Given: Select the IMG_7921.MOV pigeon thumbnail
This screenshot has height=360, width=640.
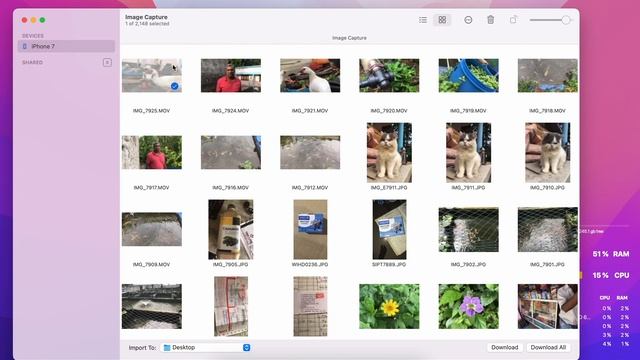Looking at the screenshot, I should (310, 76).
